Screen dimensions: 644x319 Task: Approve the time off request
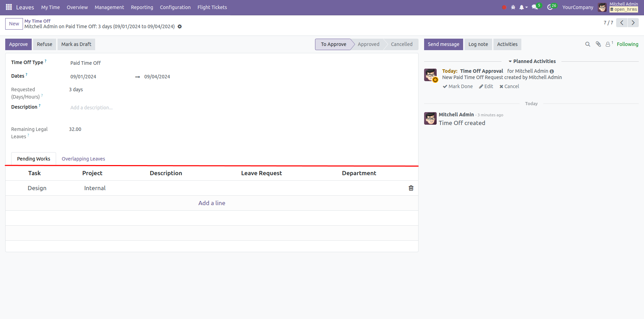click(18, 44)
